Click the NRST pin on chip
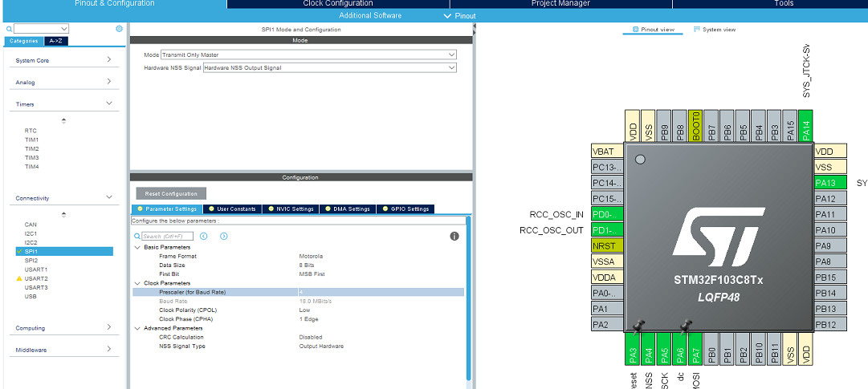Screen dimensions: 868x389 click(x=607, y=245)
